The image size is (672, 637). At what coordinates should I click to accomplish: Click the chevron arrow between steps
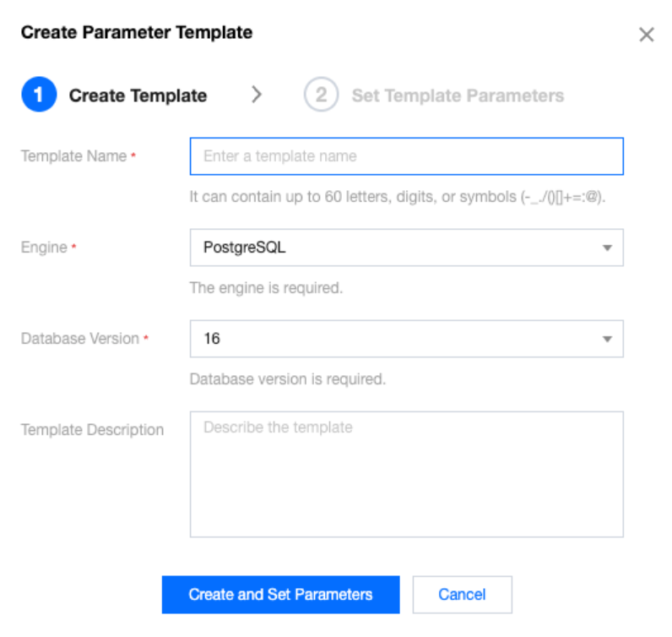tap(257, 95)
